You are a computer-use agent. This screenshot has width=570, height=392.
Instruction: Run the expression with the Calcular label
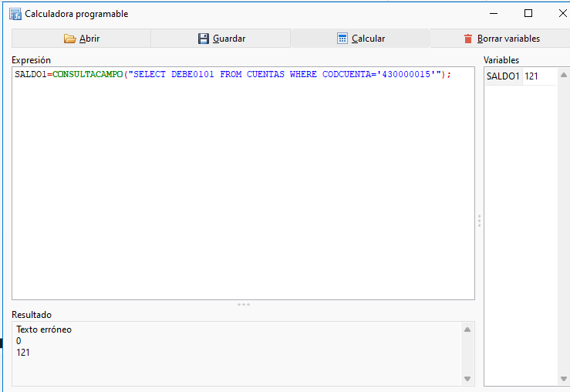(x=368, y=39)
